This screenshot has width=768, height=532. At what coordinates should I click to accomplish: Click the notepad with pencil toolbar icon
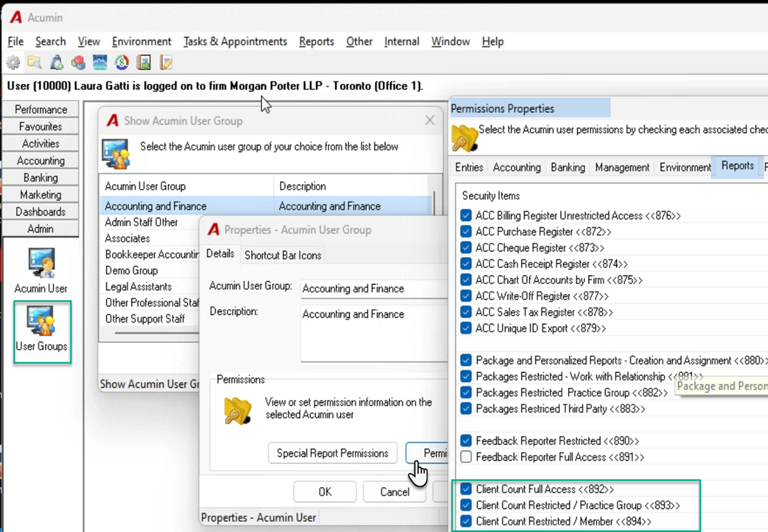click(x=166, y=63)
